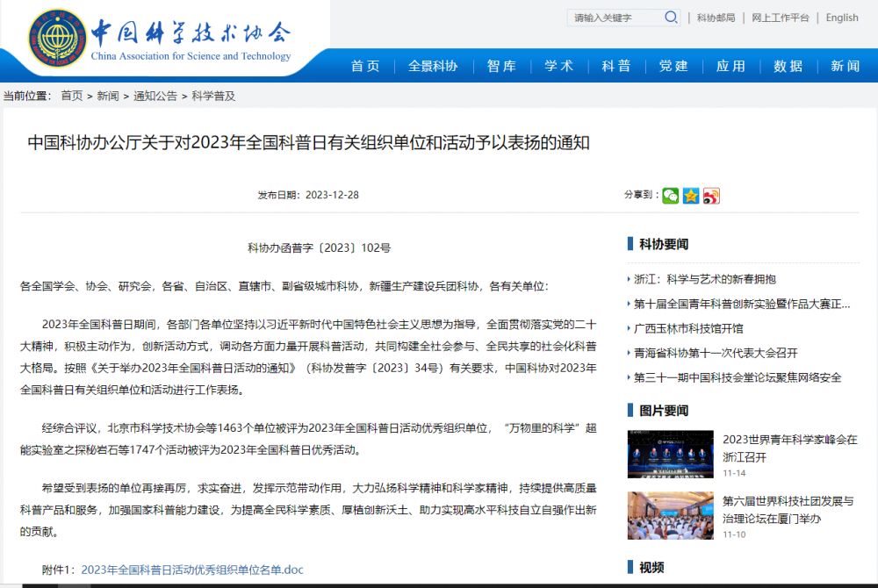Switch the site to English

842,18
